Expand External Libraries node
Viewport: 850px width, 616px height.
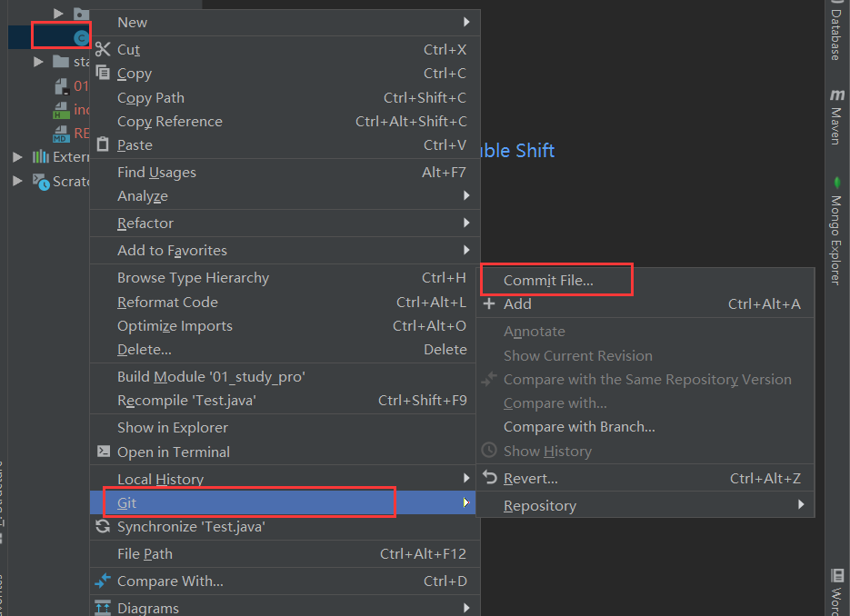[x=17, y=156]
